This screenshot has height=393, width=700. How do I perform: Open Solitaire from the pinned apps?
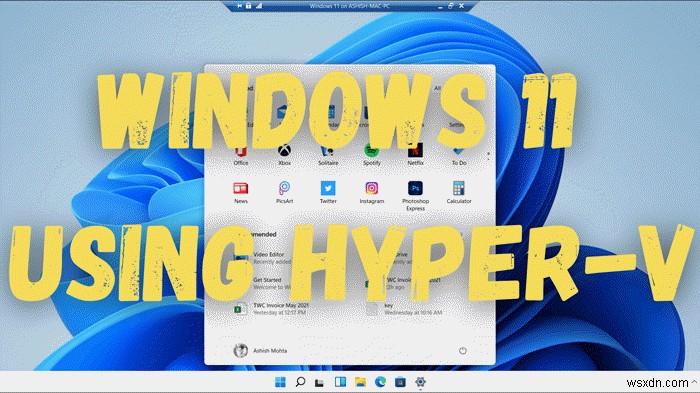(x=328, y=156)
